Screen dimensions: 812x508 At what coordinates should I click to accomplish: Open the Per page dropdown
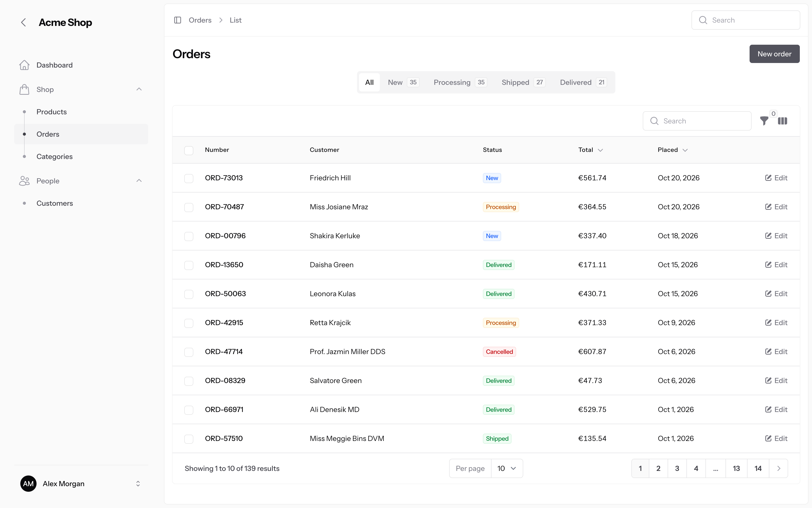click(507, 468)
